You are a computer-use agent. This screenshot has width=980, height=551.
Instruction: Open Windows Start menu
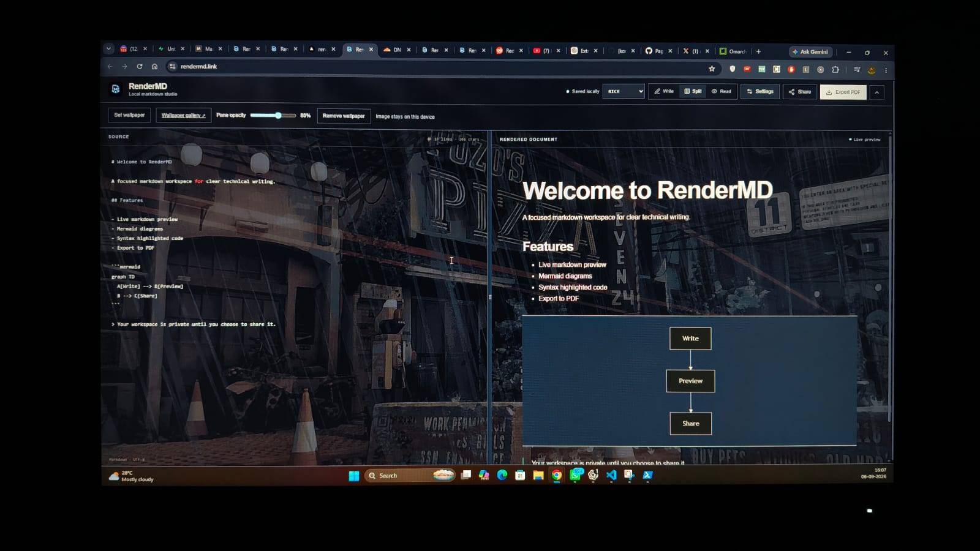point(354,476)
